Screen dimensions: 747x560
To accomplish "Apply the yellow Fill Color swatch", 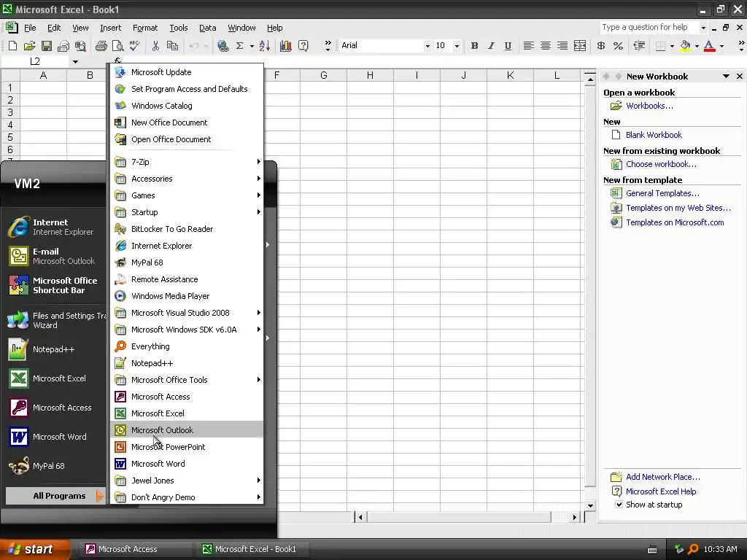I will coord(685,46).
